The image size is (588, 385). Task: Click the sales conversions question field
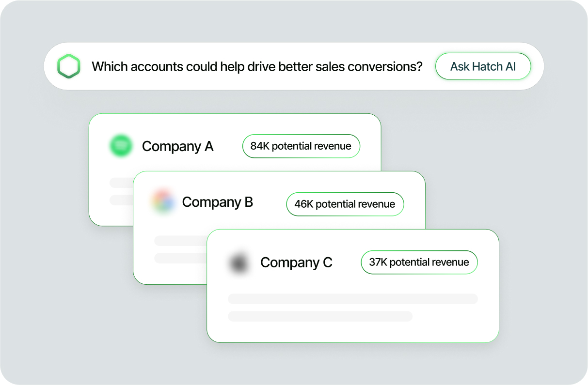(294, 66)
